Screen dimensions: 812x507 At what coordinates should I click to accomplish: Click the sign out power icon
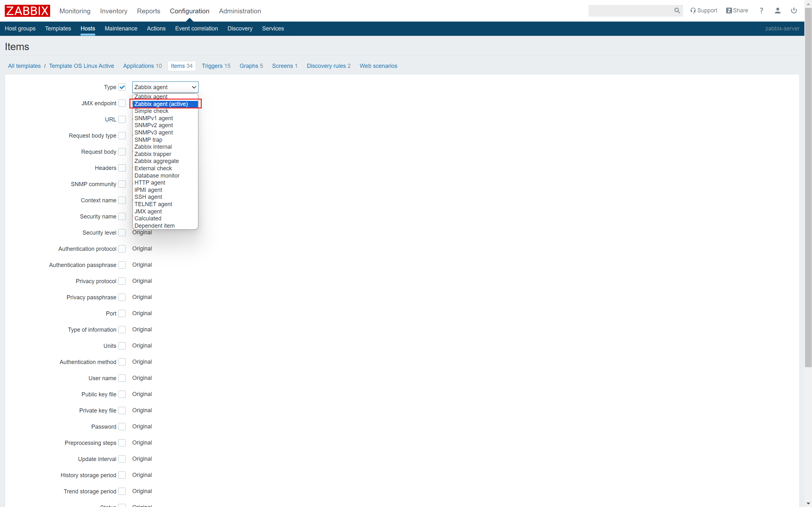(x=794, y=11)
